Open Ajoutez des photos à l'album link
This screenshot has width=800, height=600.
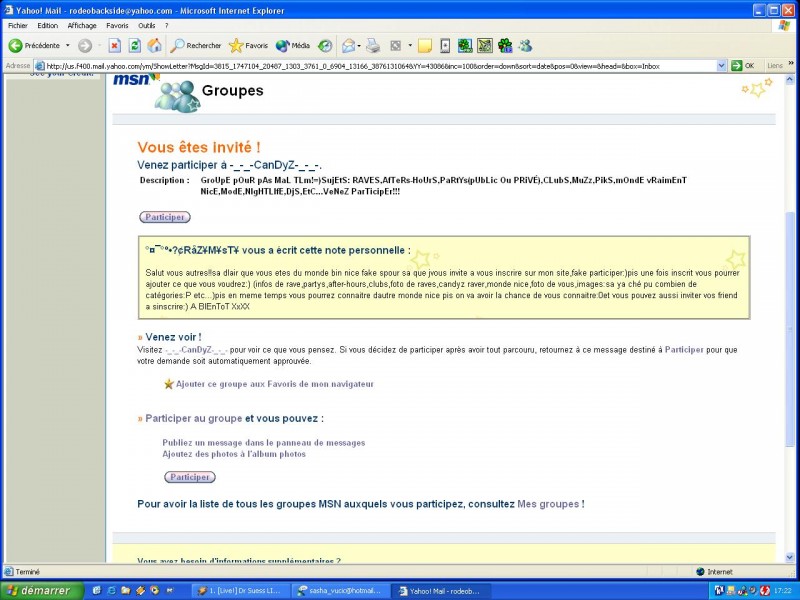[x=234, y=454]
